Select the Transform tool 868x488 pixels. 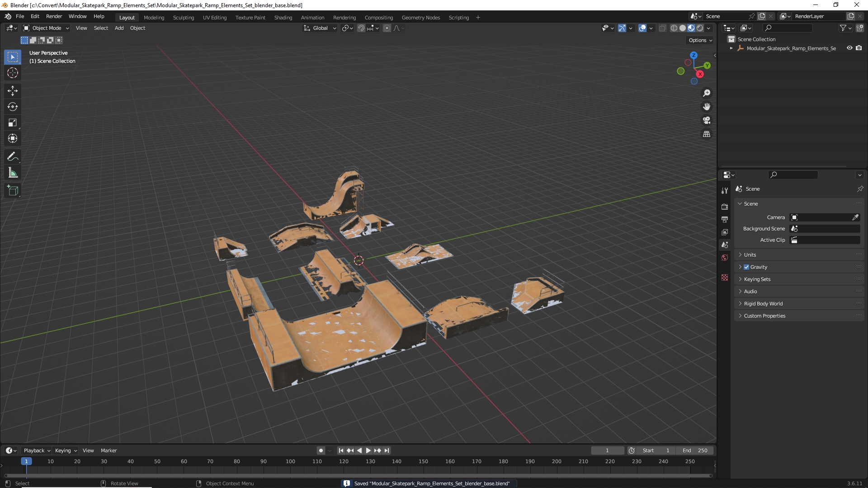(x=13, y=138)
